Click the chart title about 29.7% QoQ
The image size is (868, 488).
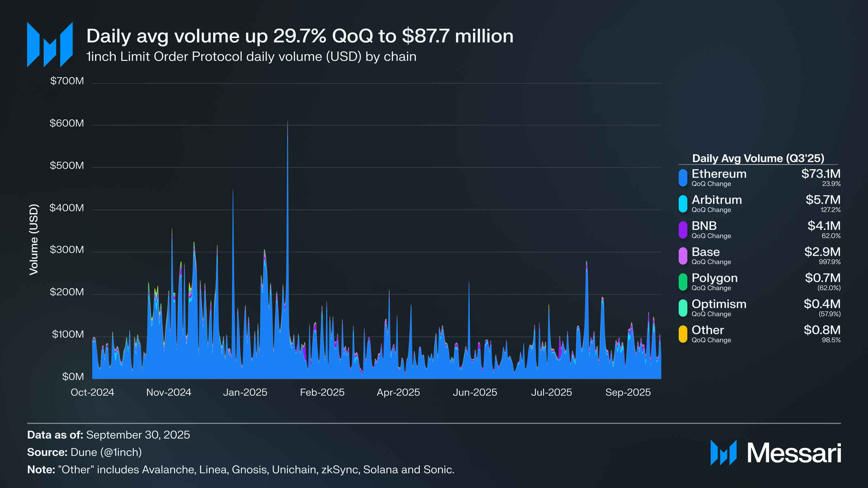(299, 36)
